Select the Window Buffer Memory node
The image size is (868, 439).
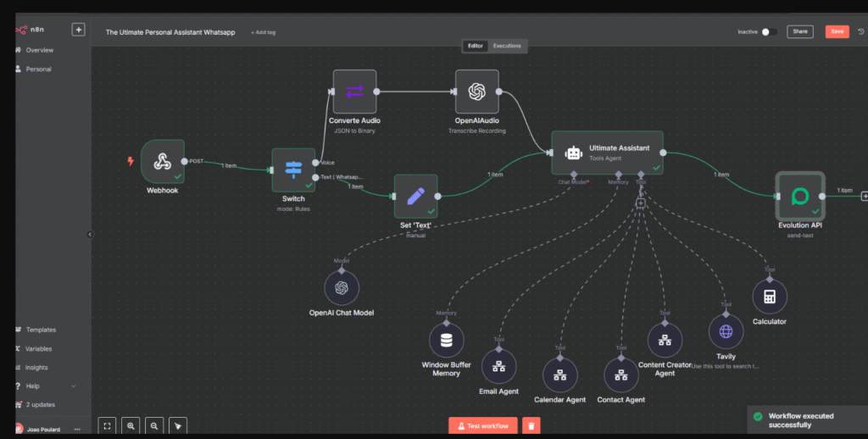click(x=446, y=341)
